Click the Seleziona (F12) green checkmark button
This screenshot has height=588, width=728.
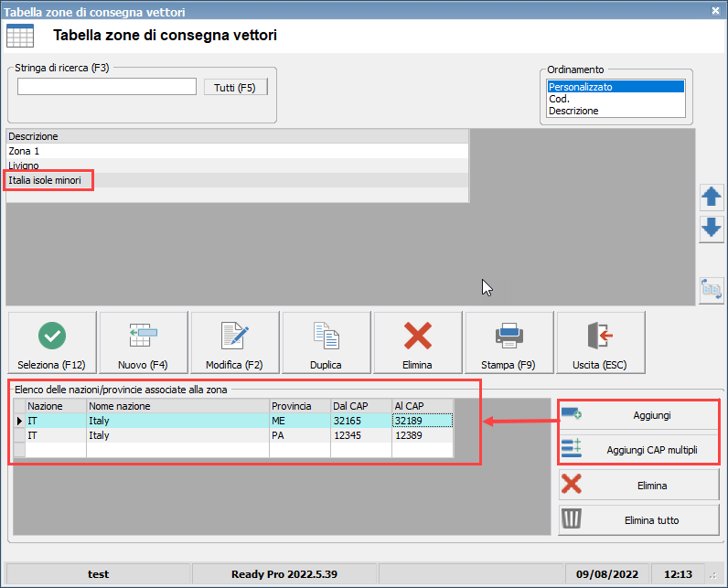coord(52,343)
